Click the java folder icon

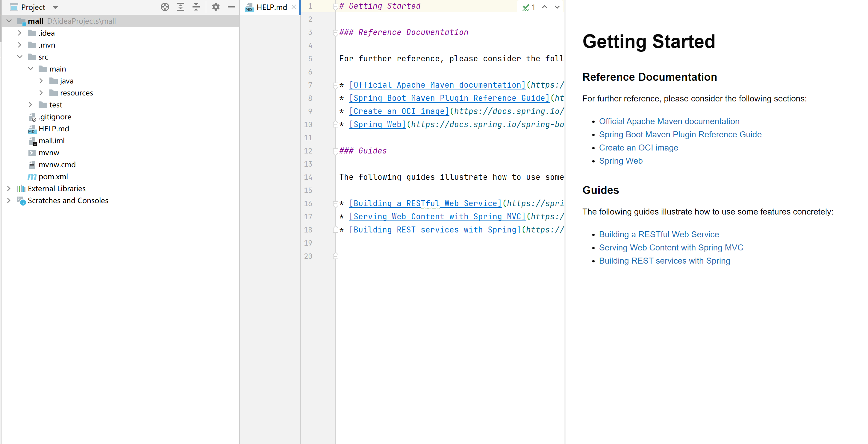point(53,81)
